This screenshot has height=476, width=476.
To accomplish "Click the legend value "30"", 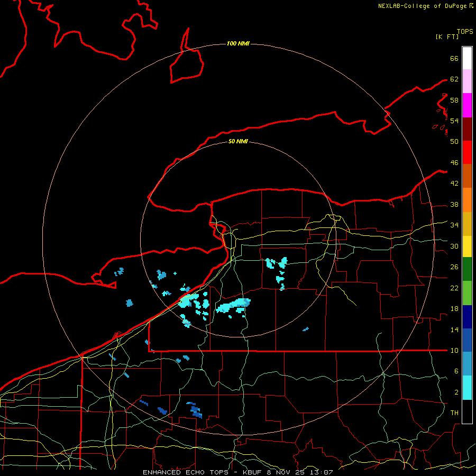I will click(x=454, y=246).
